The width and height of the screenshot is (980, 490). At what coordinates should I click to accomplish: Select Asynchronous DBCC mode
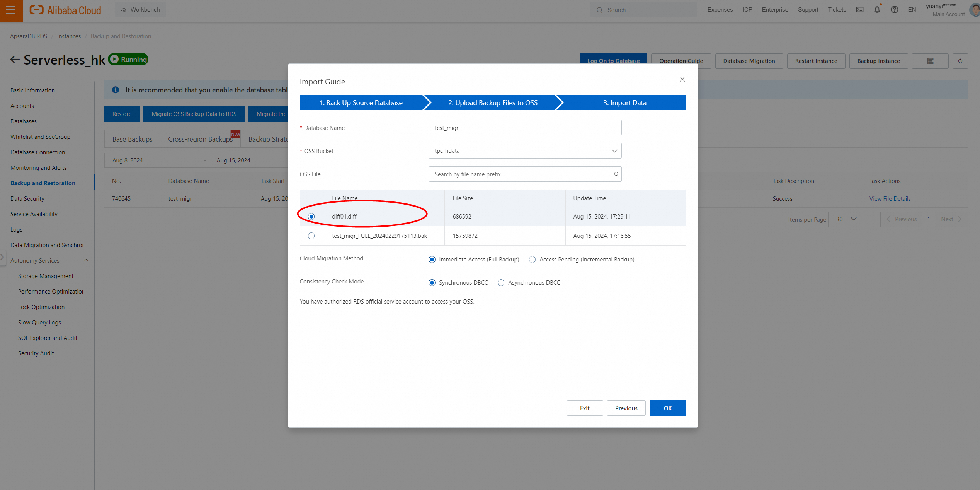point(501,283)
